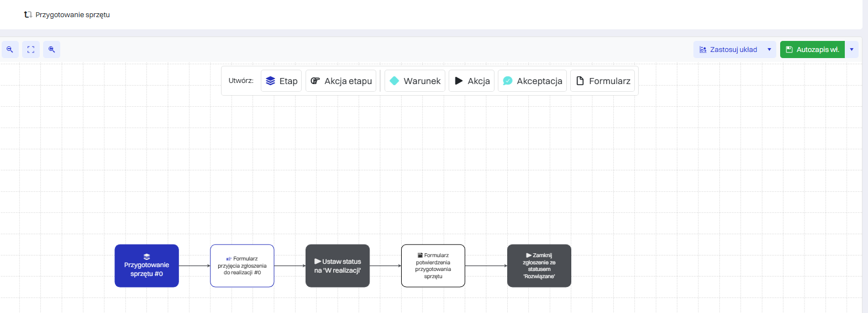Create a new Etap node
The height and width of the screenshot is (313, 868).
point(281,81)
